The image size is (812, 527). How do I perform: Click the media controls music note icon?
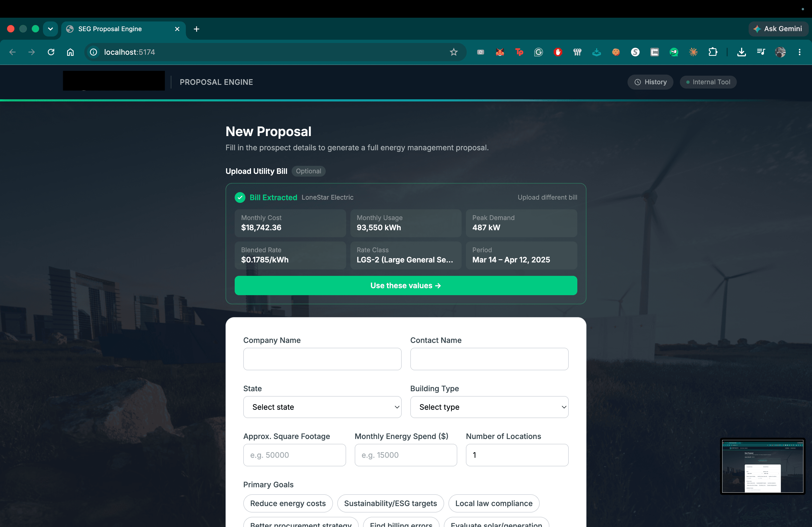tap(761, 52)
